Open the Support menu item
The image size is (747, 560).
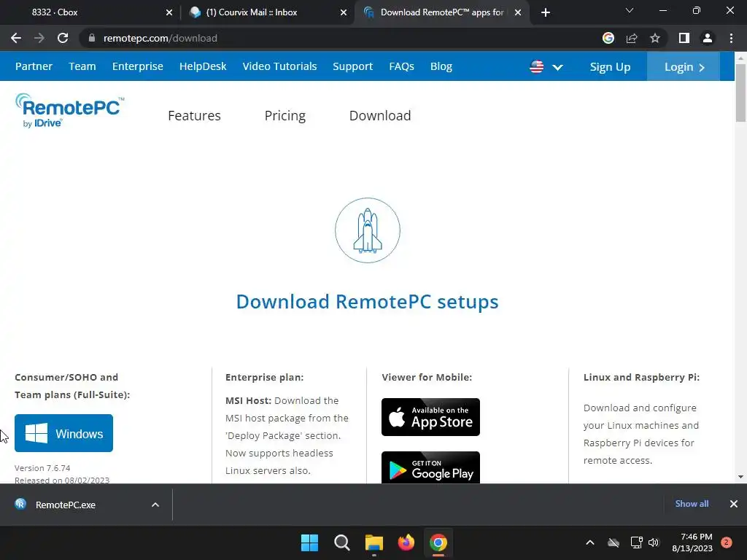(x=352, y=66)
